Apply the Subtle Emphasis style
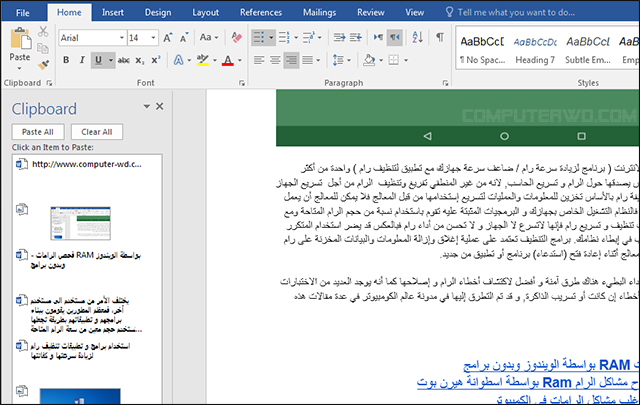Screen dimensions: 640x405 tap(588, 50)
